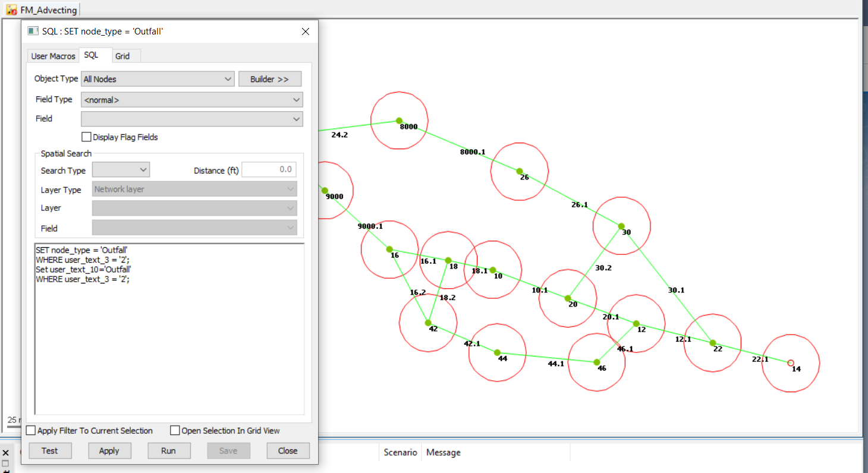Image resolution: width=868 pixels, height=473 pixels.
Task: Select the FM_Advecting network tab icon
Action: [12, 9]
